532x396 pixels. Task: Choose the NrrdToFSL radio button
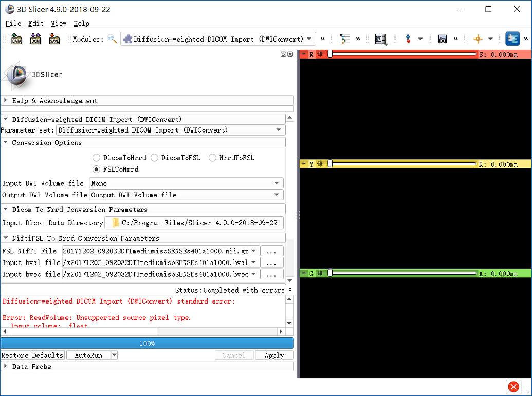tap(212, 158)
